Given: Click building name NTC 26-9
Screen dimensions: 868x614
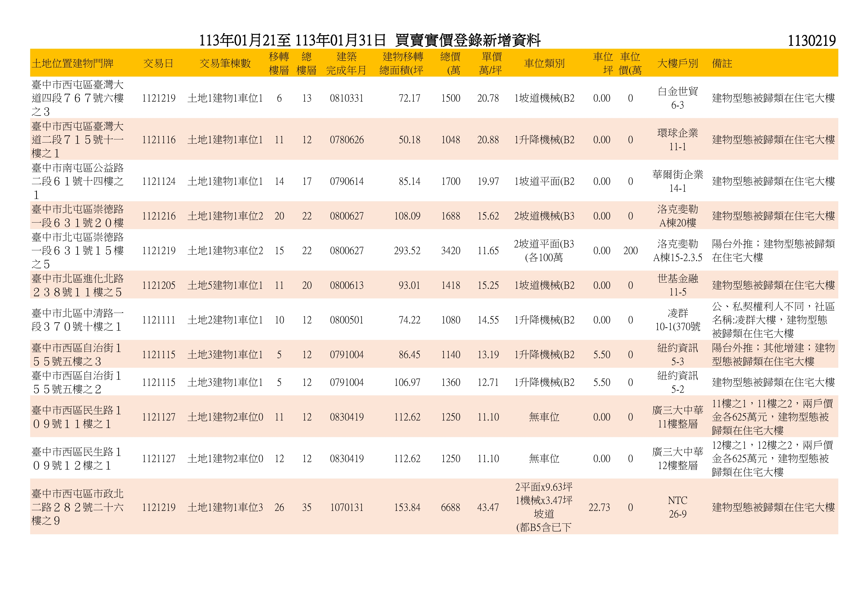Looking at the screenshot, I should [677, 507].
